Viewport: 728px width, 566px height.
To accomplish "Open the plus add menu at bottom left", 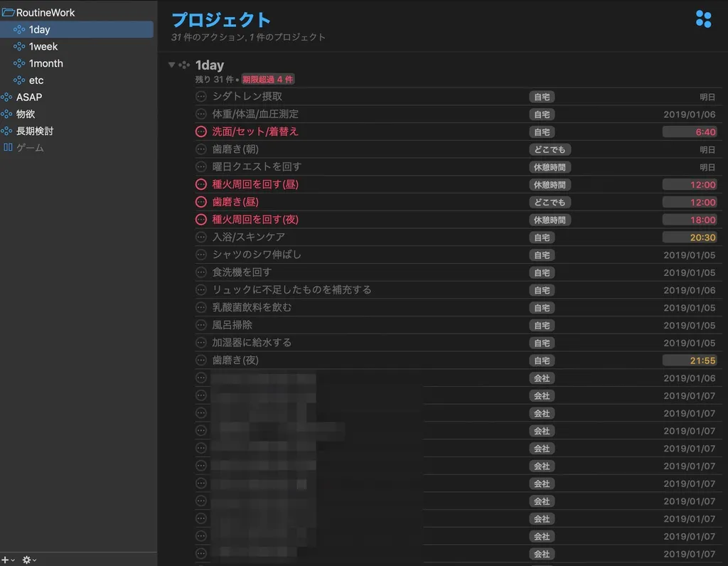I will [x=6, y=560].
